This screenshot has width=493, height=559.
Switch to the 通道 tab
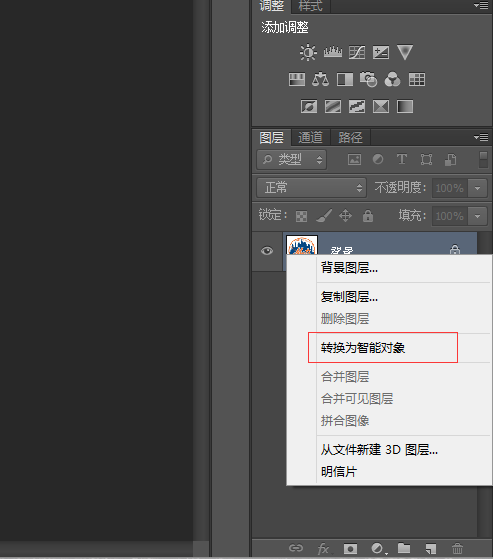pyautogui.click(x=310, y=138)
